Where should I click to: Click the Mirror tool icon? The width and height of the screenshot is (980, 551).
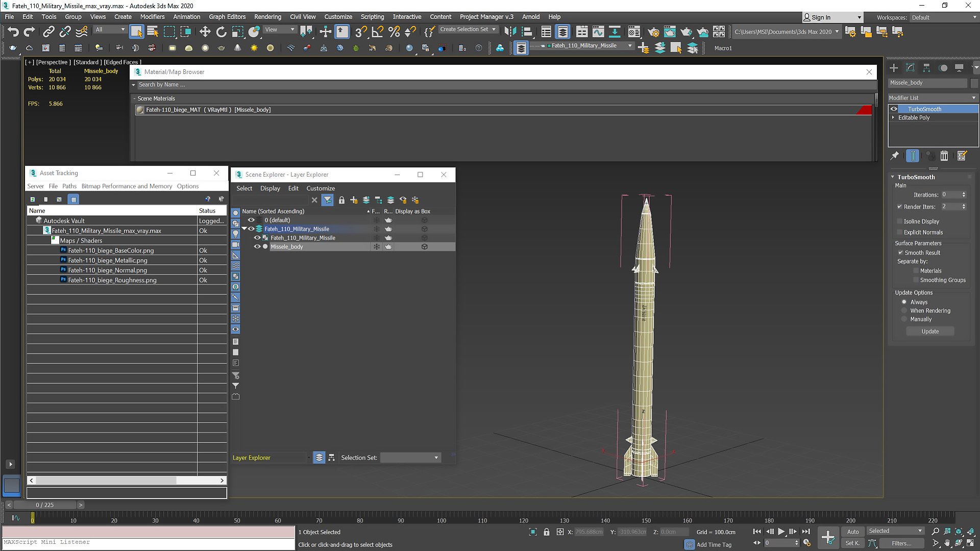(x=510, y=32)
